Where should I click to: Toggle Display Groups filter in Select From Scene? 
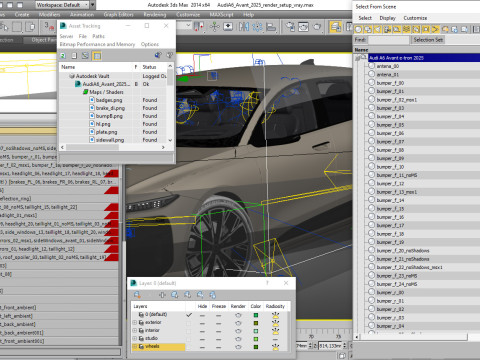(416, 29)
